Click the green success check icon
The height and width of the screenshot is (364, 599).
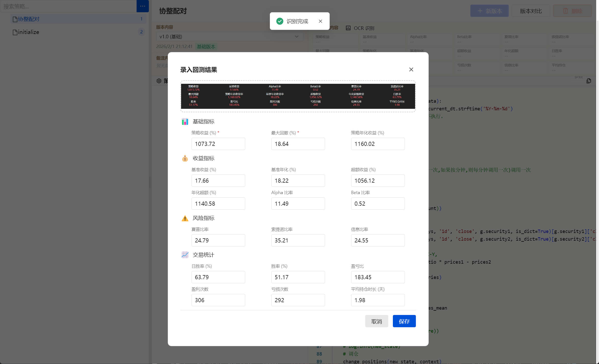point(280,21)
